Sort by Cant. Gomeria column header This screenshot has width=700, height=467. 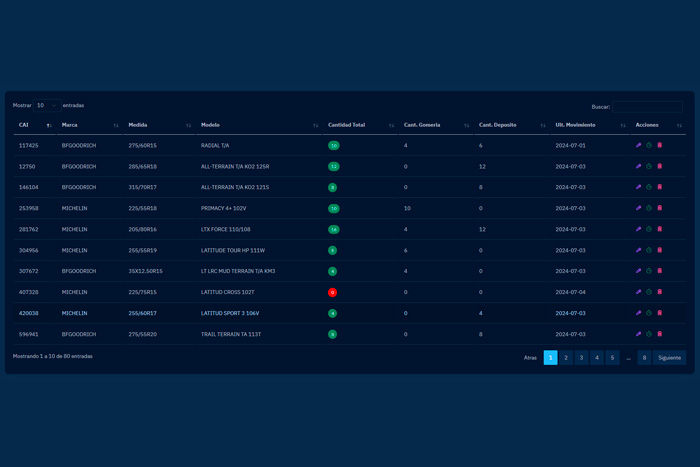pos(436,125)
